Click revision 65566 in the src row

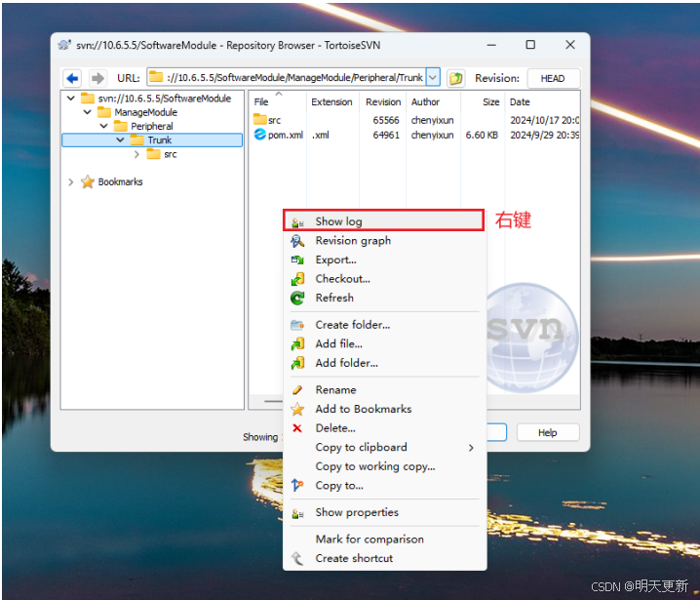[x=386, y=120]
